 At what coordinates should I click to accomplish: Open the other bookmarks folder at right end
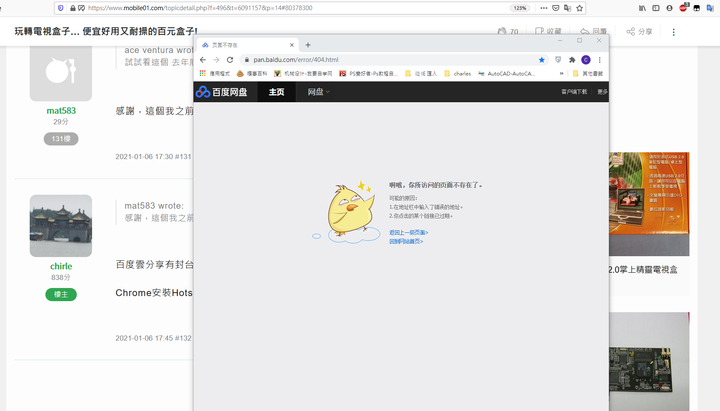(588, 73)
